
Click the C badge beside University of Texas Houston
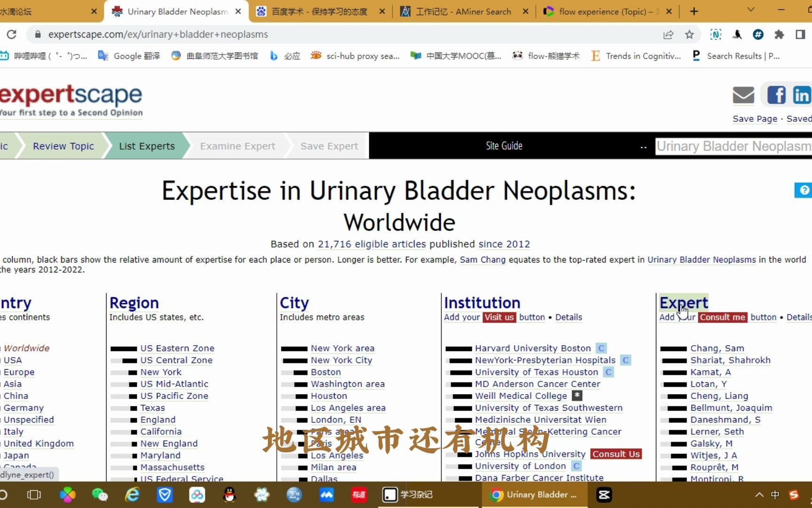point(608,372)
